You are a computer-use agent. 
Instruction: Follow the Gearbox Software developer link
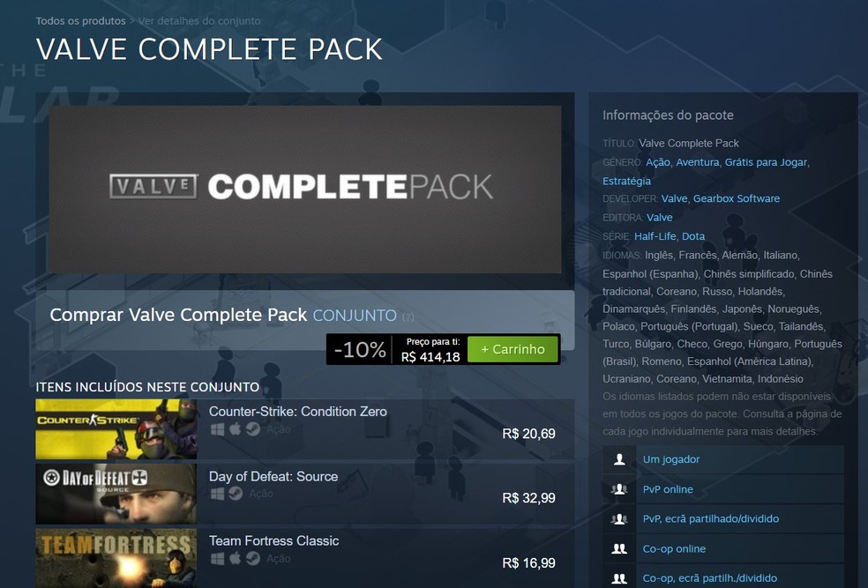tap(737, 198)
